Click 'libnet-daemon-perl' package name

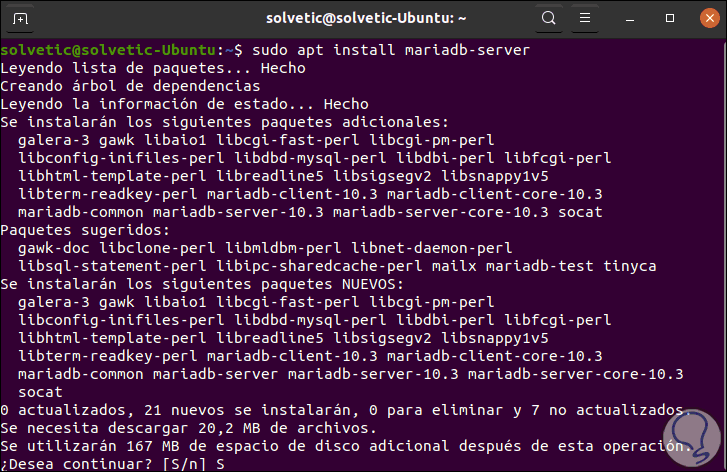[x=432, y=248]
